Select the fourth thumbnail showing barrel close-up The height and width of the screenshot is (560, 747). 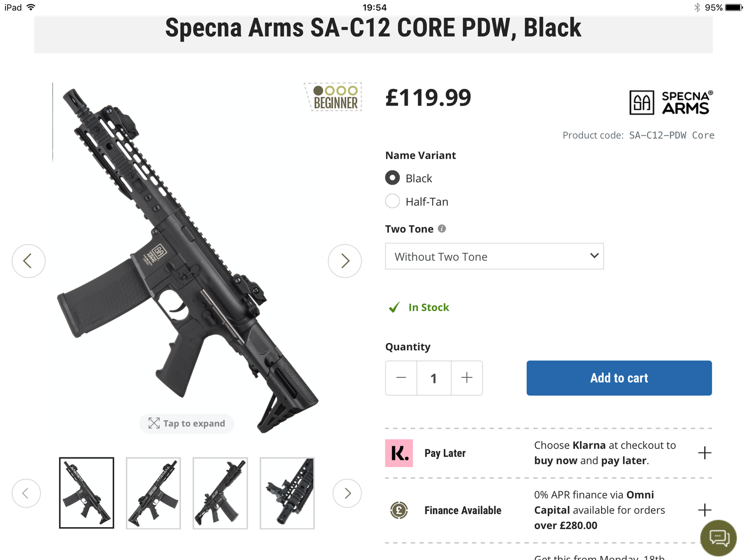click(287, 493)
